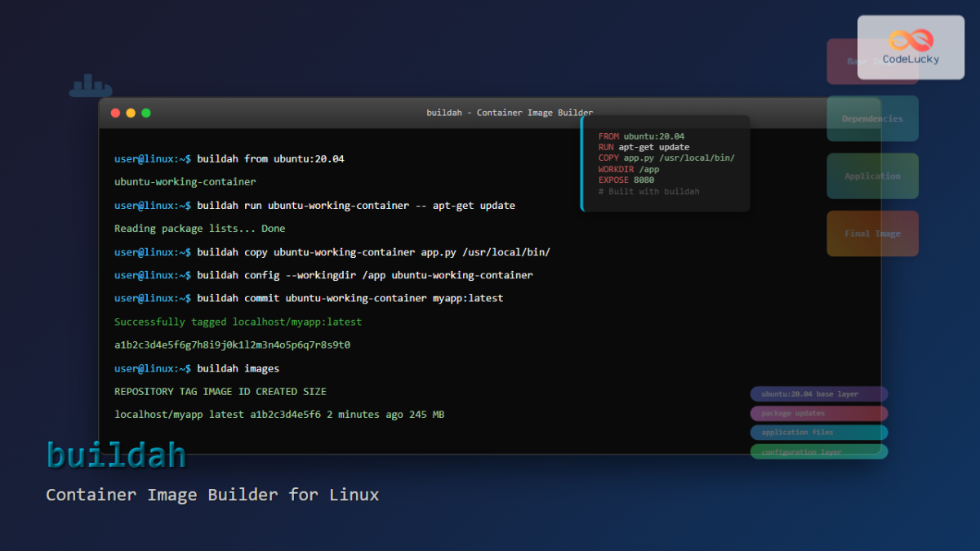Select the bar chart icon near top-left
The height and width of the screenshot is (551, 980).
[x=91, y=84]
